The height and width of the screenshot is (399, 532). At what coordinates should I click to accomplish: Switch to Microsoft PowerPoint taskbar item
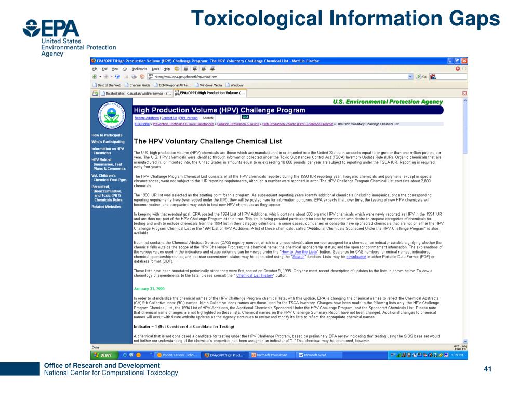272,355
